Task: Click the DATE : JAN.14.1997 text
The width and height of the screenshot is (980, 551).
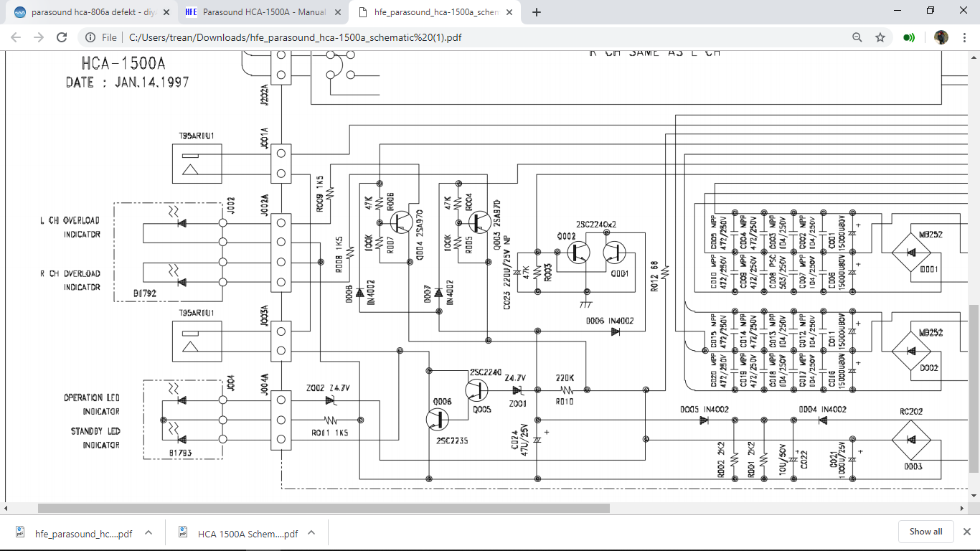Action: tap(128, 83)
